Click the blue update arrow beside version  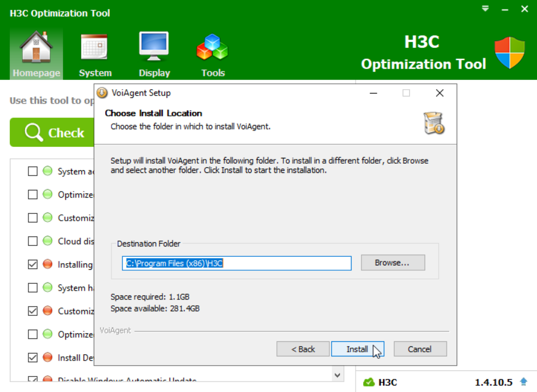pos(524,382)
